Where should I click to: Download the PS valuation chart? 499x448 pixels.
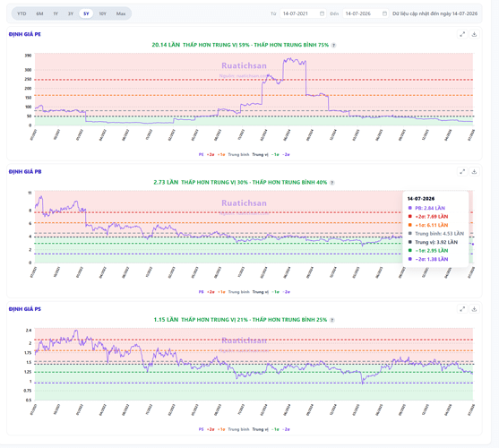tap(474, 309)
